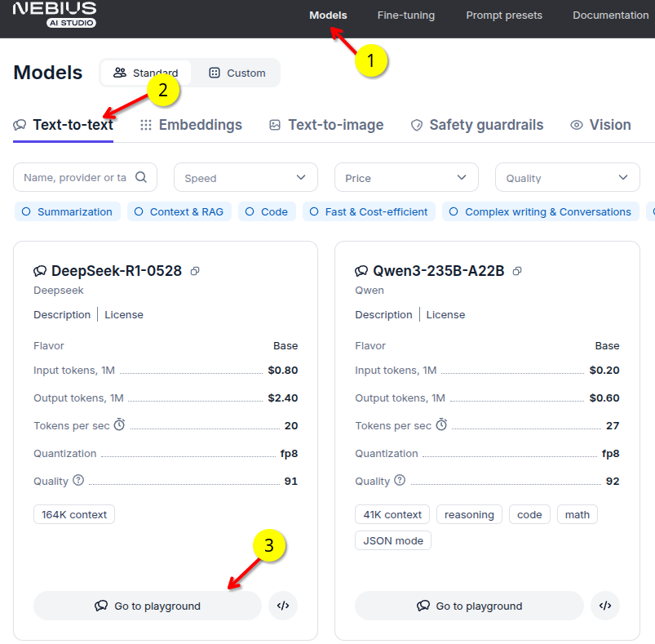Show Quality info tooltip on DeepSeek card
The height and width of the screenshot is (644, 655).
pos(78,480)
